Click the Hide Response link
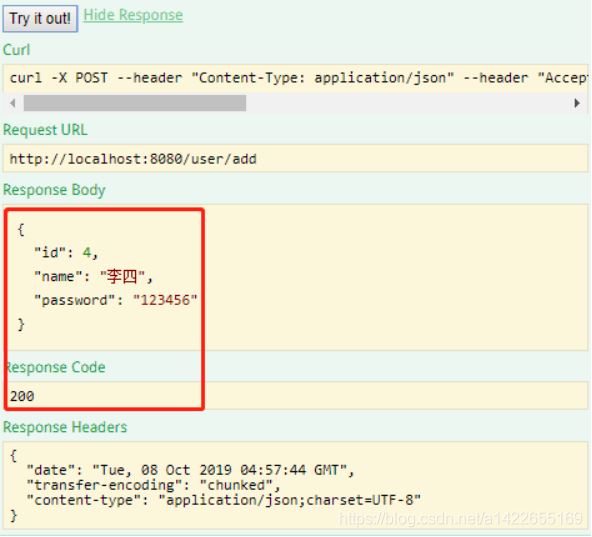The height and width of the screenshot is (537, 592). click(133, 15)
